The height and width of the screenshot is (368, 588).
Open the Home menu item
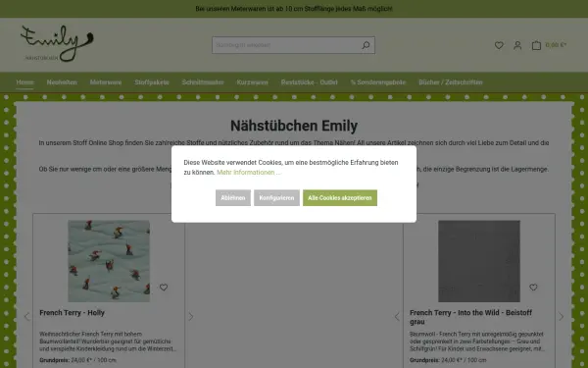(24, 82)
